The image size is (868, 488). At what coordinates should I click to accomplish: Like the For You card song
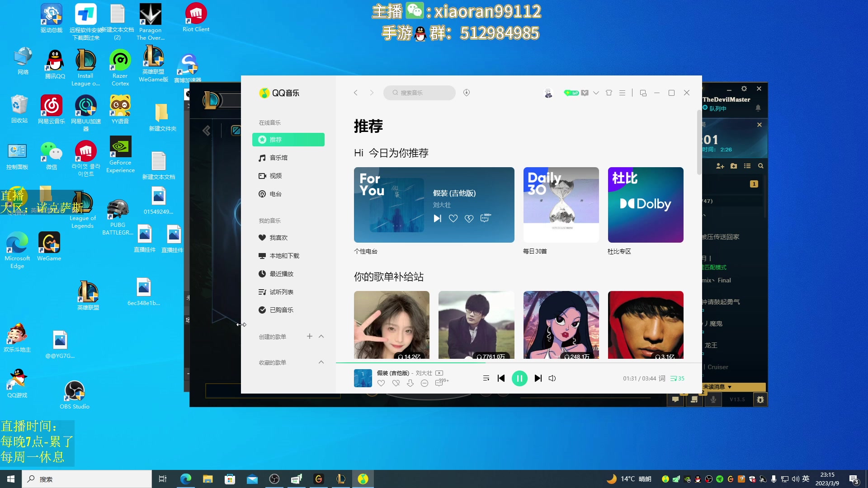pos(453,218)
